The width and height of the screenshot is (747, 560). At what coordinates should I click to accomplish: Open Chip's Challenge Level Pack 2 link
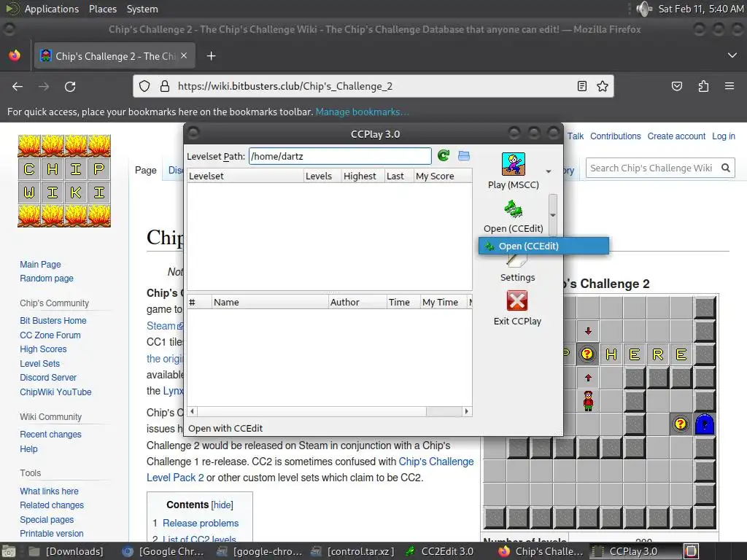[x=310, y=470]
